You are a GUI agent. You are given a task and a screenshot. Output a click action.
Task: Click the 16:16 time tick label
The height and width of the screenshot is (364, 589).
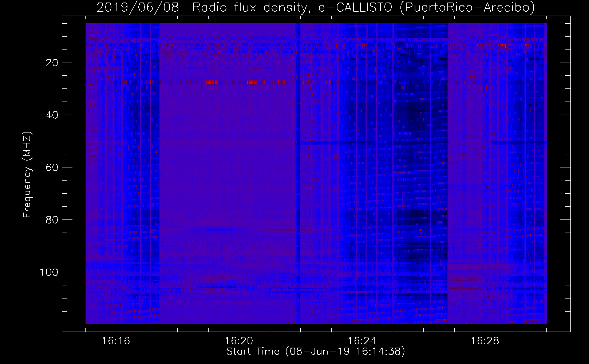click(x=116, y=341)
